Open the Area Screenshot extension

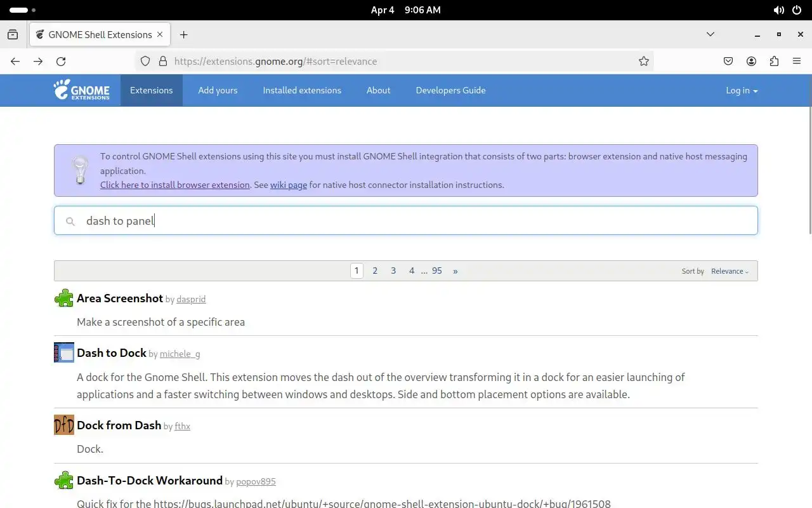coord(120,298)
